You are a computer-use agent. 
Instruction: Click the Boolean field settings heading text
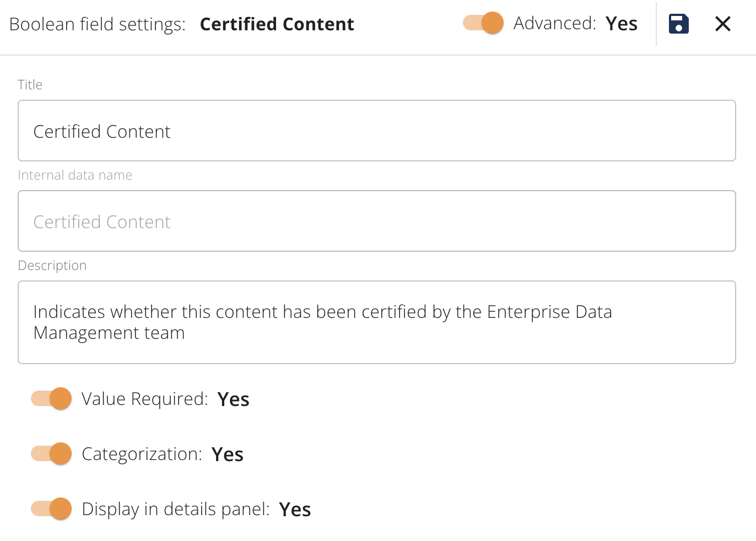pyautogui.click(x=98, y=24)
